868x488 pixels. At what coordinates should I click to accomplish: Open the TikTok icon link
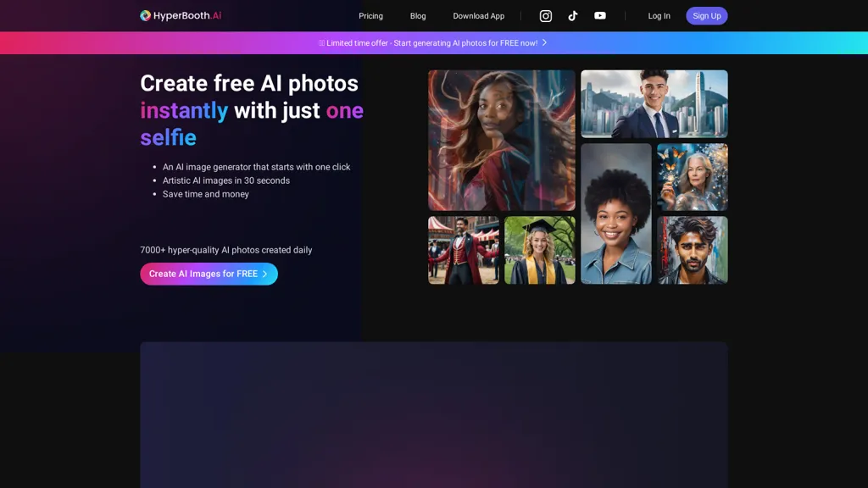[573, 16]
